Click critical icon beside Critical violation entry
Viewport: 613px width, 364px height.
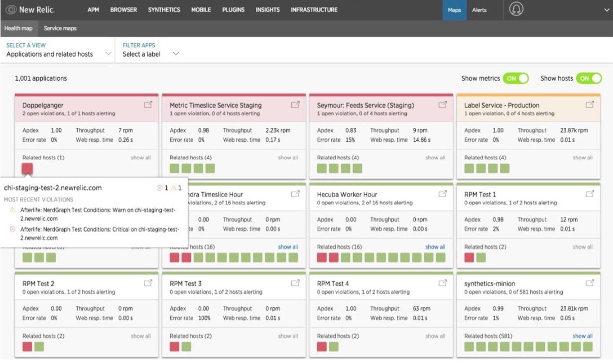tap(13, 230)
